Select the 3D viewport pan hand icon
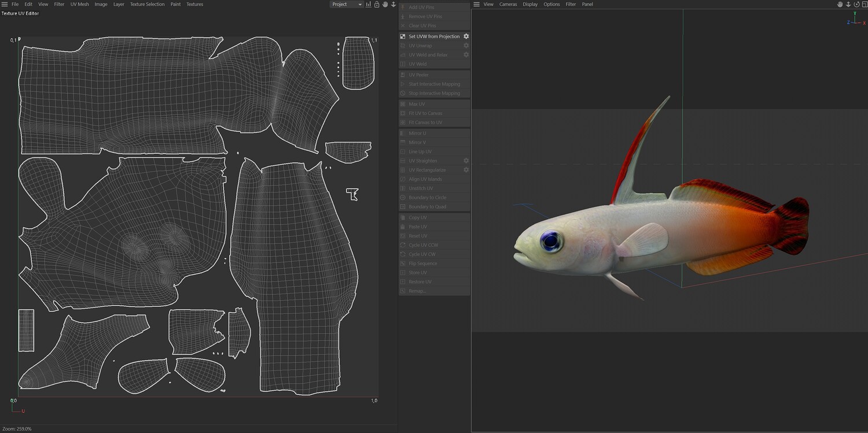The height and width of the screenshot is (433, 868). tap(840, 4)
